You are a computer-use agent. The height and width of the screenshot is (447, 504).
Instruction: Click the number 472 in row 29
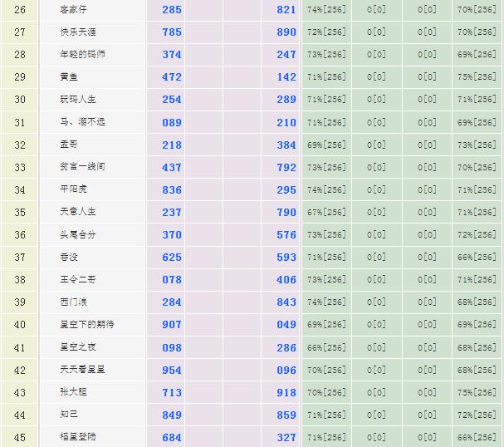(x=172, y=77)
